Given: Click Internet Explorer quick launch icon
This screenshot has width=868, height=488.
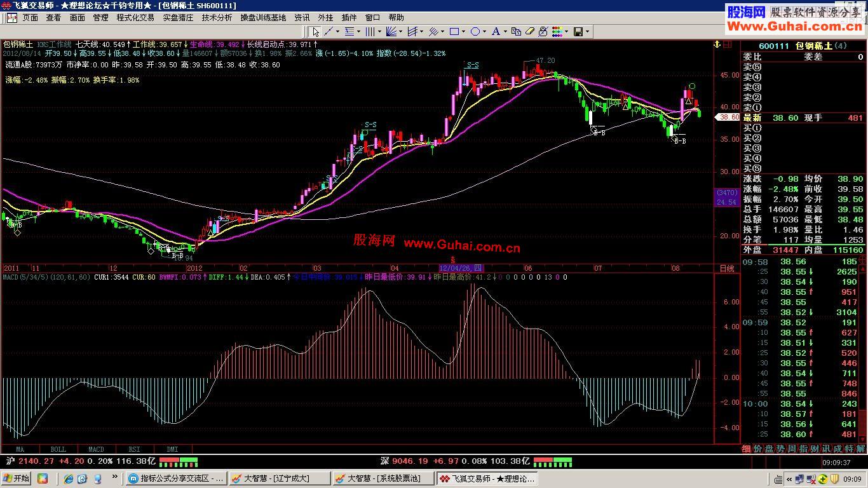Looking at the screenshot, I should (x=68, y=478).
